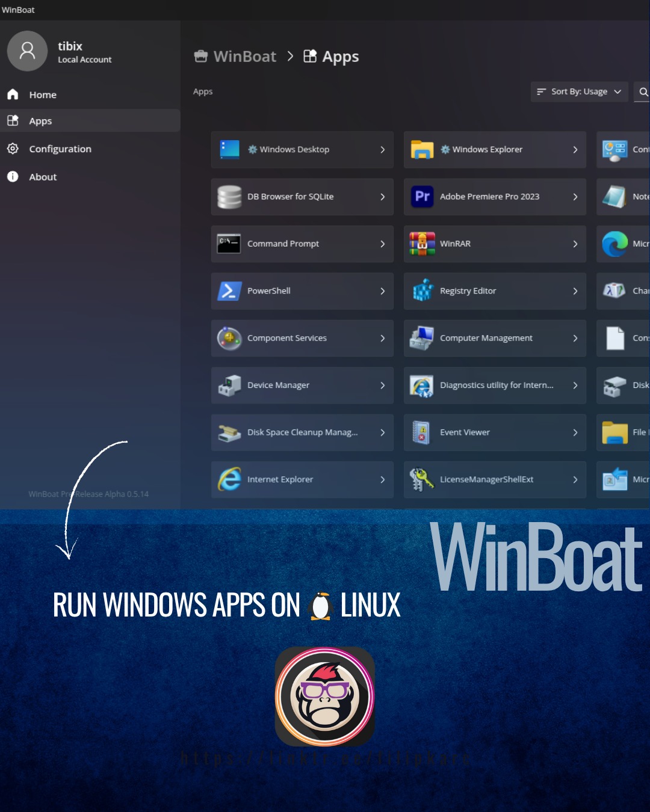Viewport: 650px width, 812px height.
Task: Launch the Internet Explorer app label
Action: tap(280, 479)
